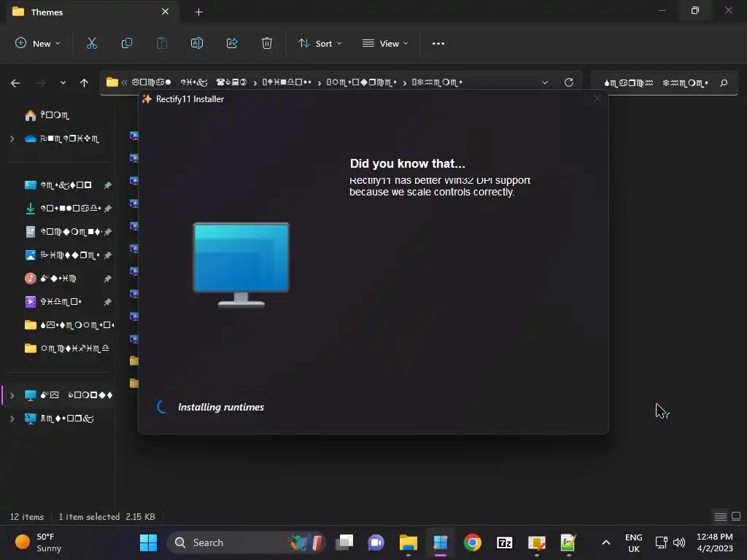Screen dimensions: 747x560
Task: Switch to large thumbnails view in status bar
Action: click(x=736, y=516)
